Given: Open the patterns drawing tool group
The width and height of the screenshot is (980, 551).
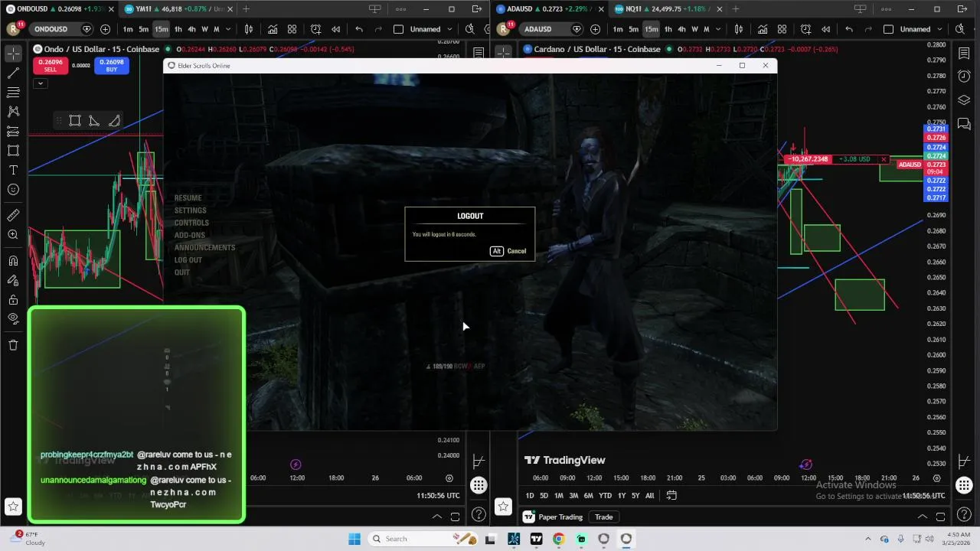Looking at the screenshot, I should tap(13, 112).
